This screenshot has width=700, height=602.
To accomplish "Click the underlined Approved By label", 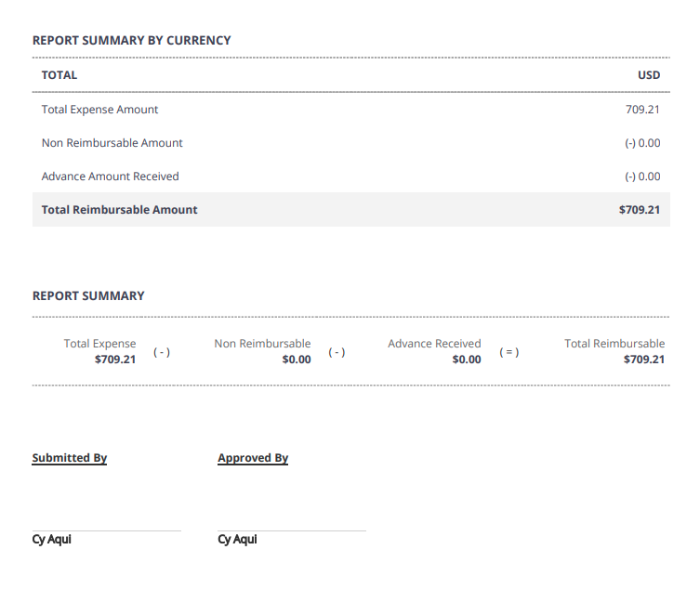I will point(253,458).
